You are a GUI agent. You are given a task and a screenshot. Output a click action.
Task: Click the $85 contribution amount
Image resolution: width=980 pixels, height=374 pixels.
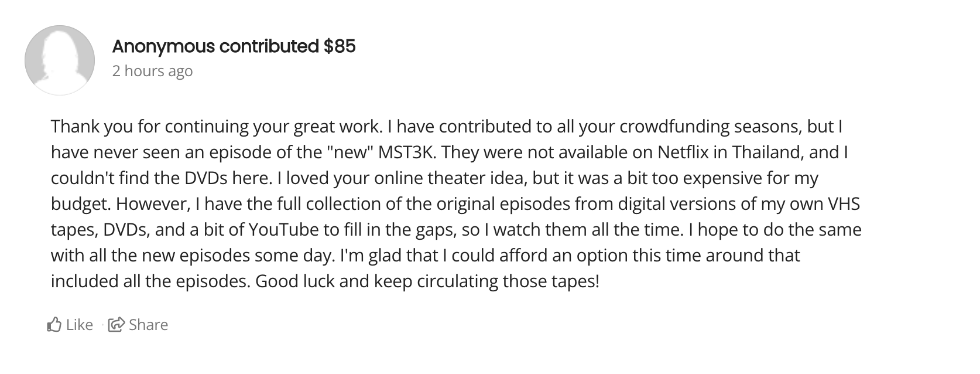(x=340, y=46)
